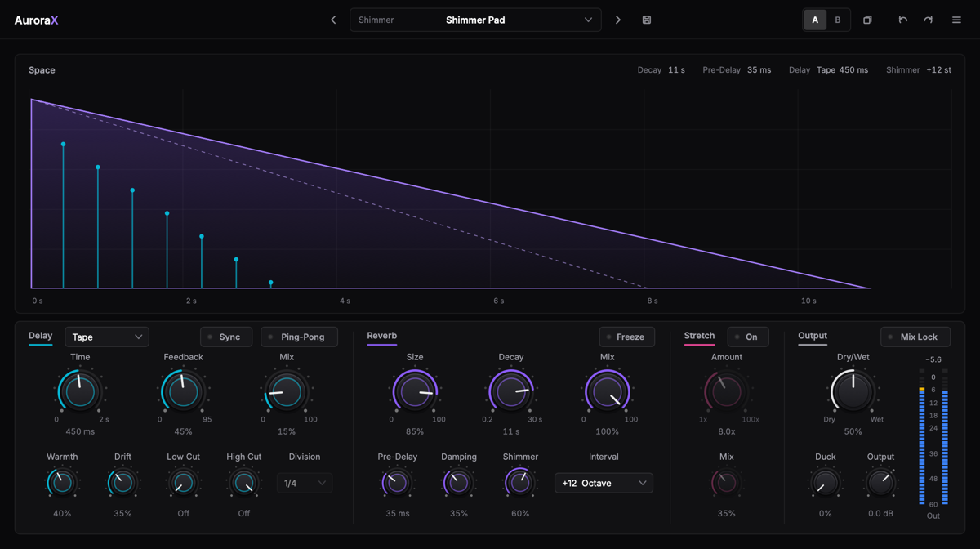Redo the last change
Viewport: 980px width, 549px height.
coord(929,20)
